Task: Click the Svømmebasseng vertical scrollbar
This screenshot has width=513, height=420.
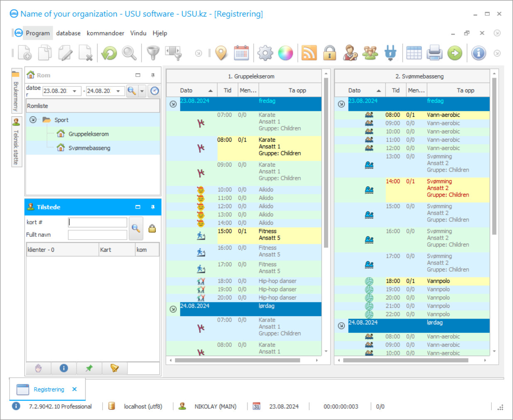Action: pos(494,156)
